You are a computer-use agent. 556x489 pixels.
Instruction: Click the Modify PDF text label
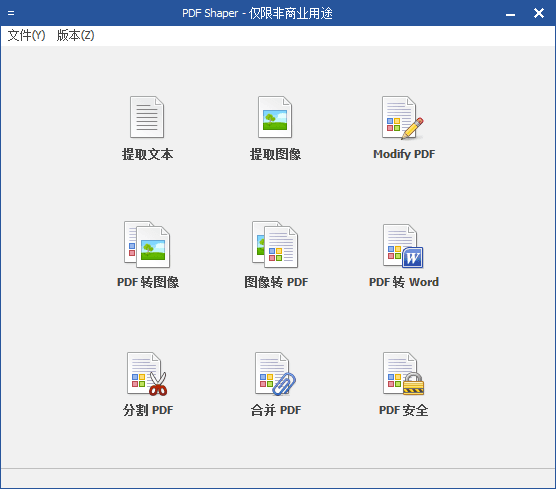pyautogui.click(x=404, y=154)
